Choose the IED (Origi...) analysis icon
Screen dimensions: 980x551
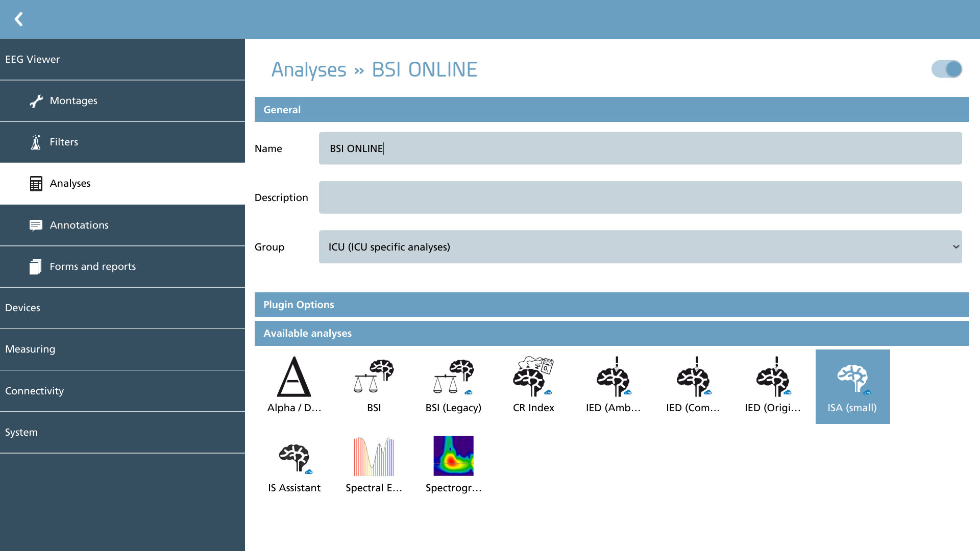tap(773, 386)
